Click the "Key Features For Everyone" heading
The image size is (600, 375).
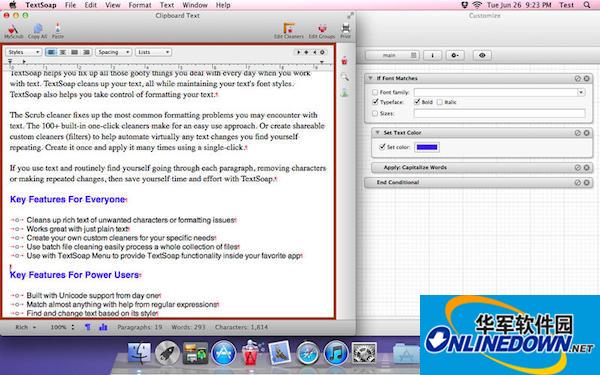[67, 199]
